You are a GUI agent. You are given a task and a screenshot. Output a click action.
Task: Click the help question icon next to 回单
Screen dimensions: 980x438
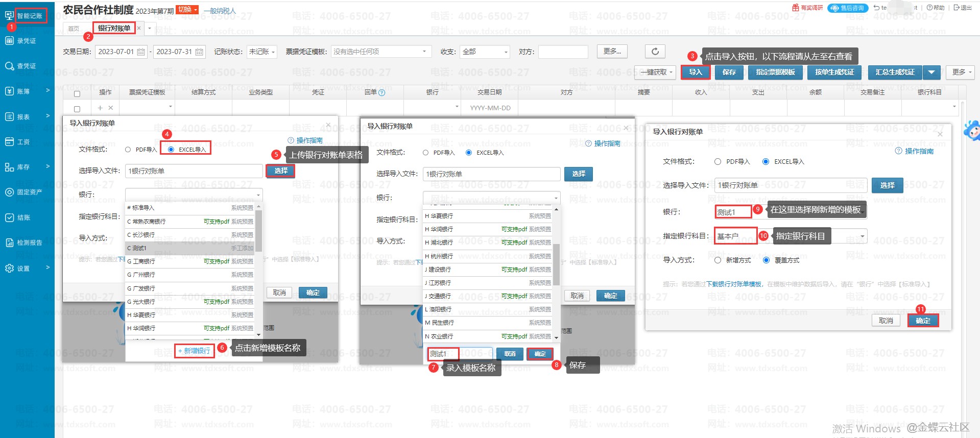click(x=381, y=92)
